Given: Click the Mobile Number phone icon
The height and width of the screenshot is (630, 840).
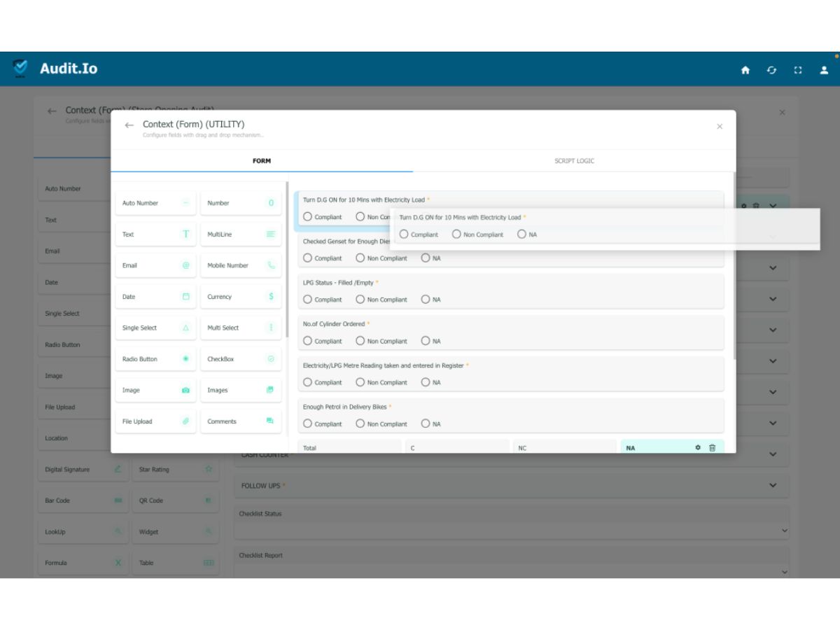Looking at the screenshot, I should click(x=271, y=265).
